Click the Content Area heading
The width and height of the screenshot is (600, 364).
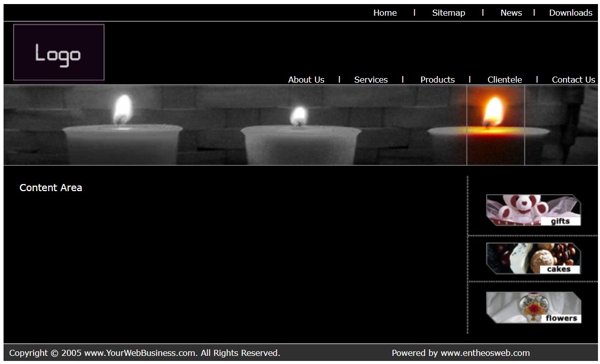(51, 188)
